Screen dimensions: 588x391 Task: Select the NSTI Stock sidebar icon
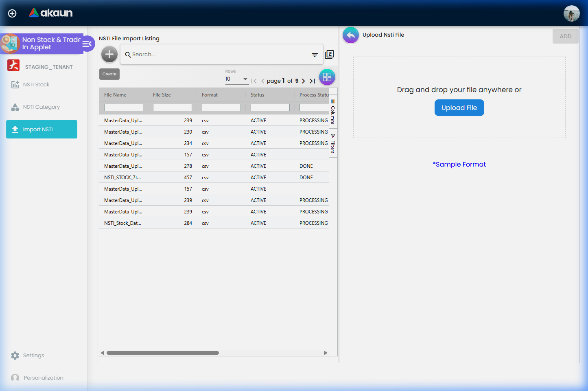click(x=15, y=84)
